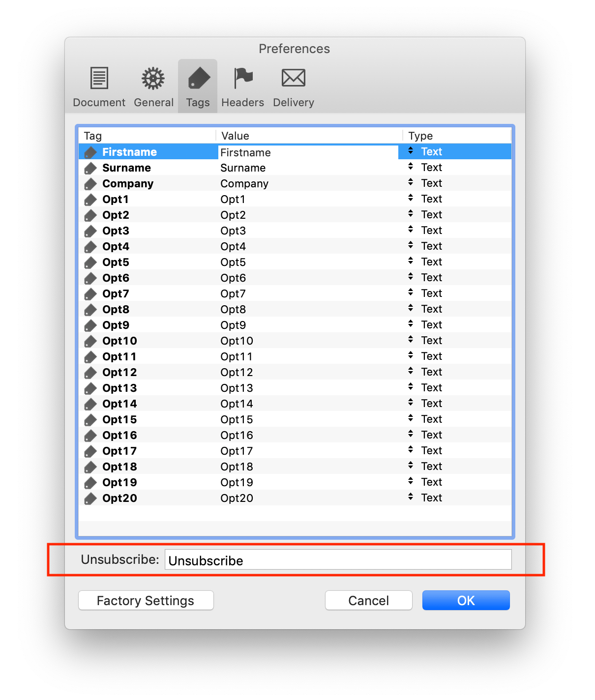Select the Opt3 tag row

point(116,231)
